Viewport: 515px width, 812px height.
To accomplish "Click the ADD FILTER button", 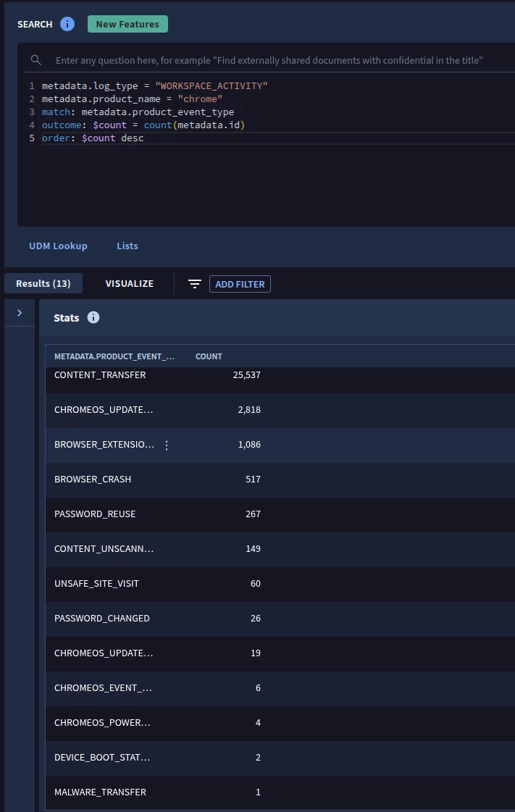I will [x=240, y=284].
